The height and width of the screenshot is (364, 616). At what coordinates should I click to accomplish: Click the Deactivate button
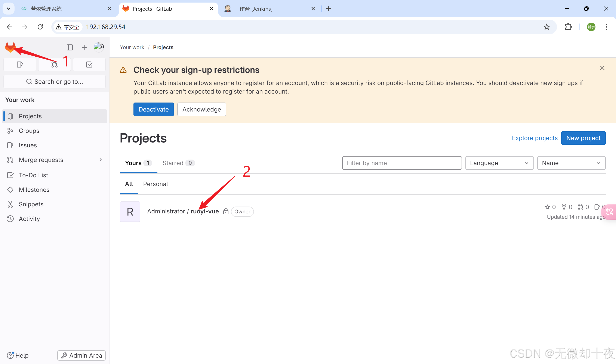point(153,109)
